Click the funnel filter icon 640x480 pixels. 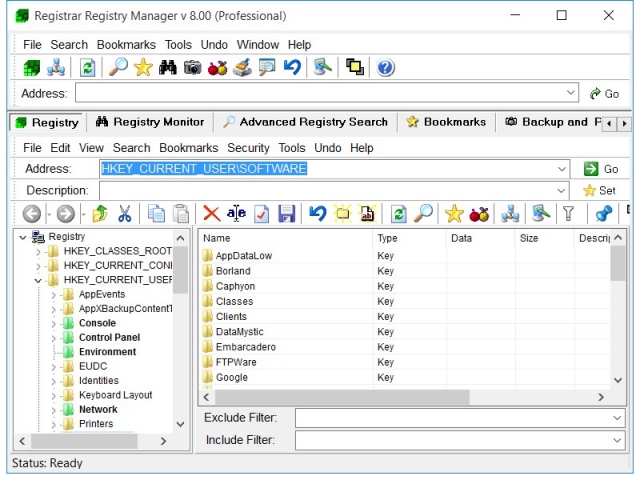pos(568,213)
